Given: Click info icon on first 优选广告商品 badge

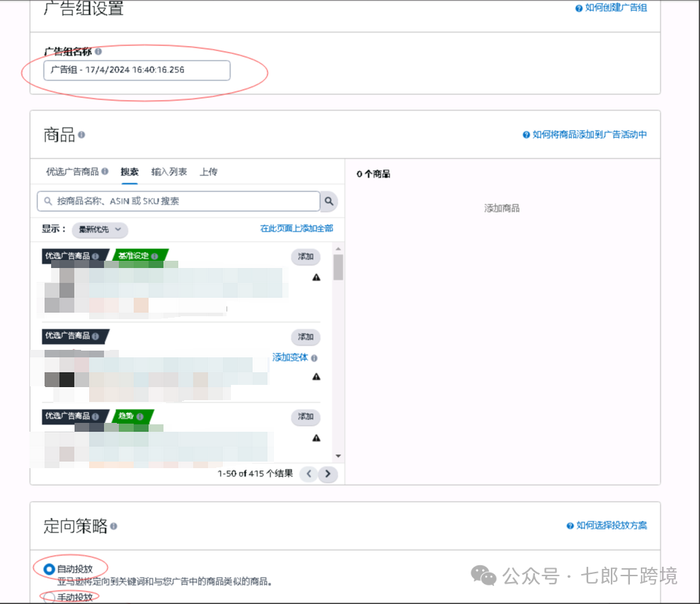Looking at the screenshot, I should click(95, 256).
